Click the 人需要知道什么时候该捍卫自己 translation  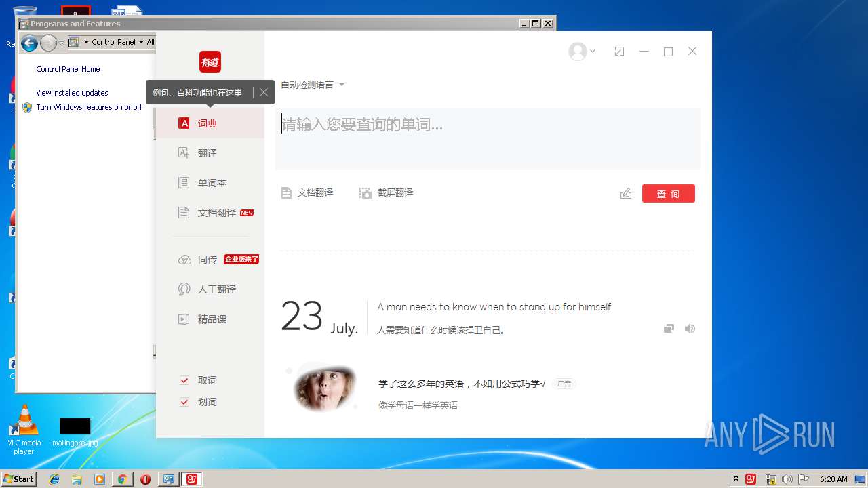(441, 331)
